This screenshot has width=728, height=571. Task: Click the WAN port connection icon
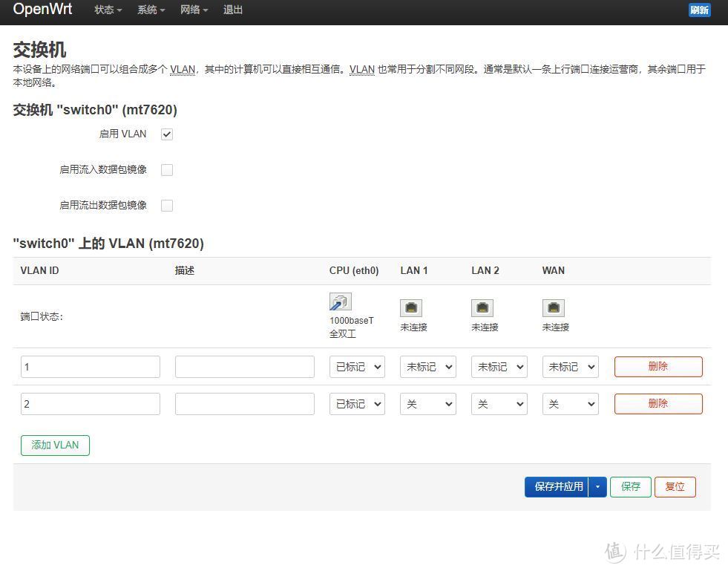pos(553,306)
